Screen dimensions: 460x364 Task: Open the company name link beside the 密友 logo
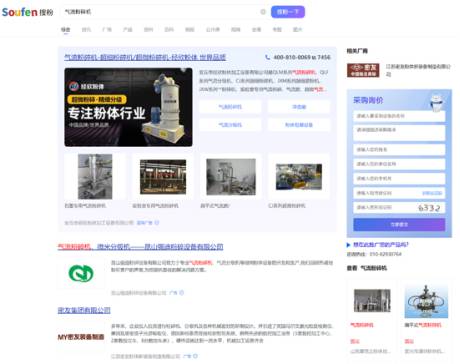pos(418,70)
